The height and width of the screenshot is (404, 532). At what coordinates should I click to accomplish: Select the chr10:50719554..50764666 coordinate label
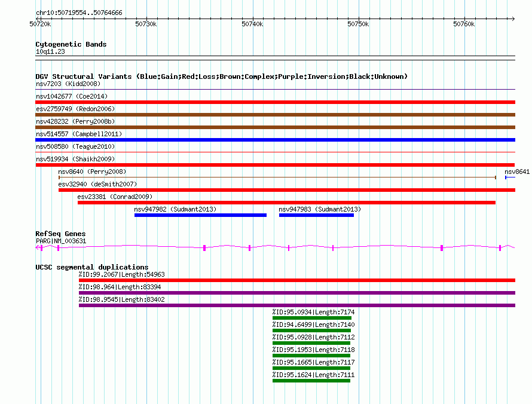tap(79, 13)
